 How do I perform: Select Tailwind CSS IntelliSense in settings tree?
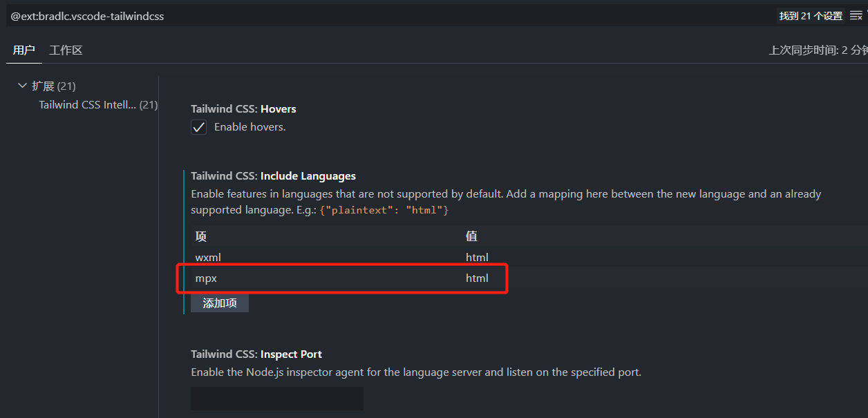(88, 105)
